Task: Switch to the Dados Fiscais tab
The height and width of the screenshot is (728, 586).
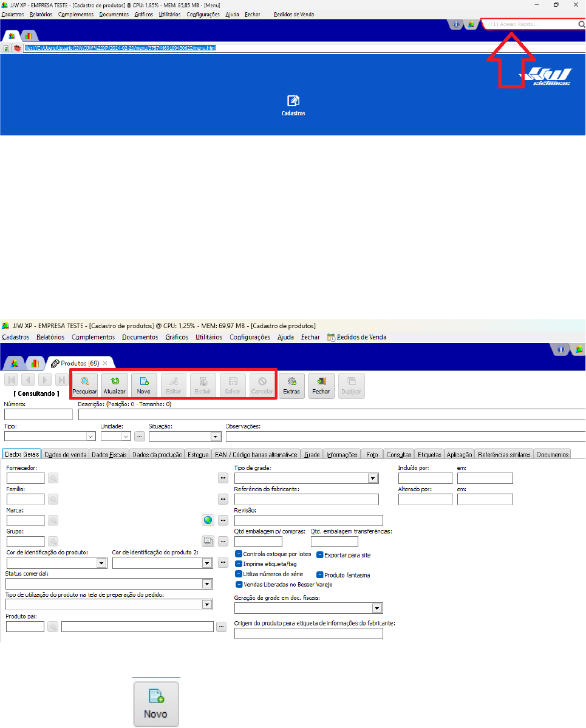Action: coord(109,454)
